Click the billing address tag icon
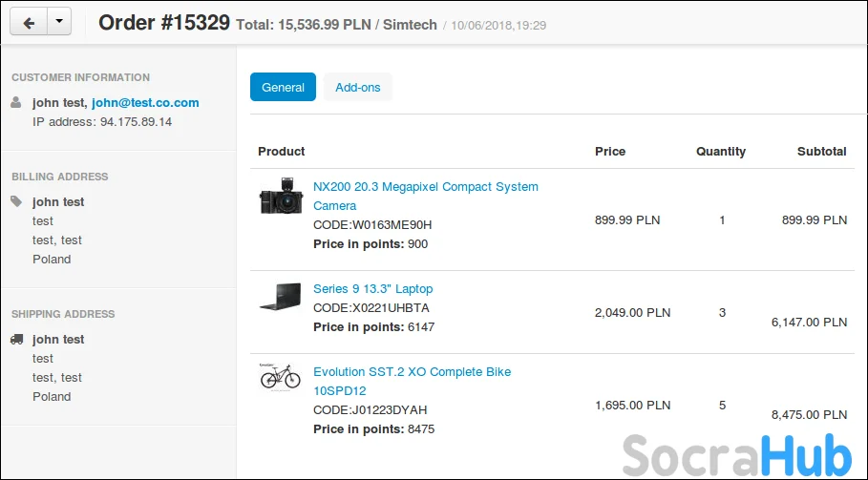The image size is (868, 480). click(x=16, y=201)
